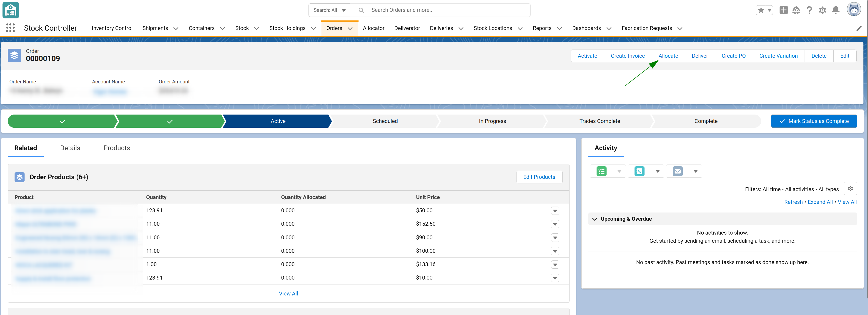Click the Order Products list icon
868x315 pixels.
pos(20,177)
